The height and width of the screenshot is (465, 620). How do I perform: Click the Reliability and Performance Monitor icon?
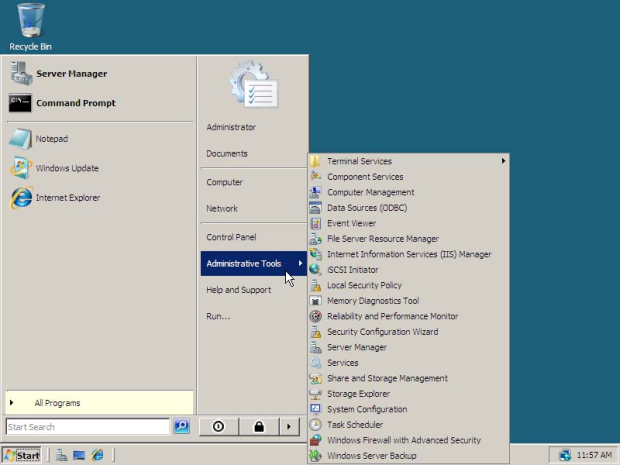315,316
